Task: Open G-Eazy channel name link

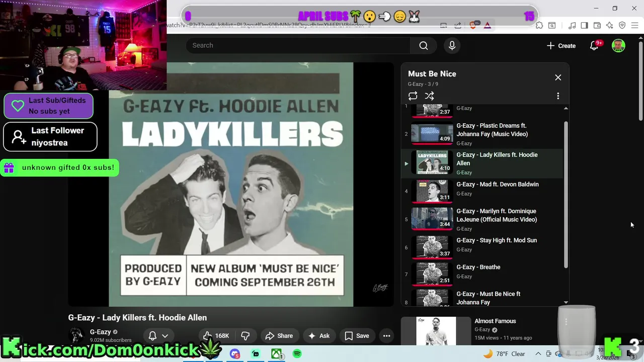Action: [100, 332]
